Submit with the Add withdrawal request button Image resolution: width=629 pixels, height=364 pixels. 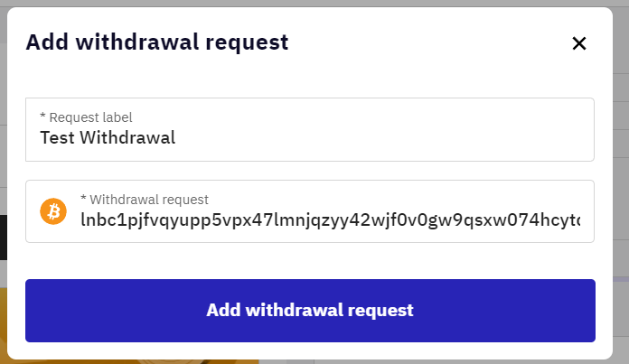click(x=310, y=311)
